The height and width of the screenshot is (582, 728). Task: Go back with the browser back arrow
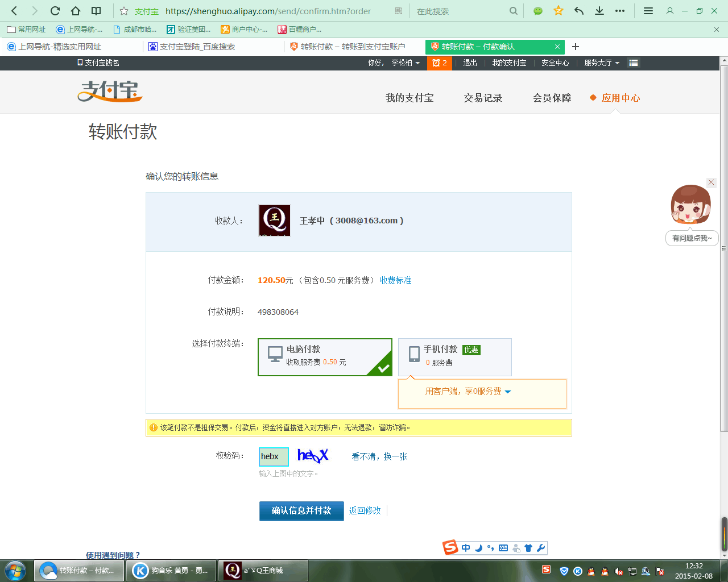pyautogui.click(x=15, y=11)
